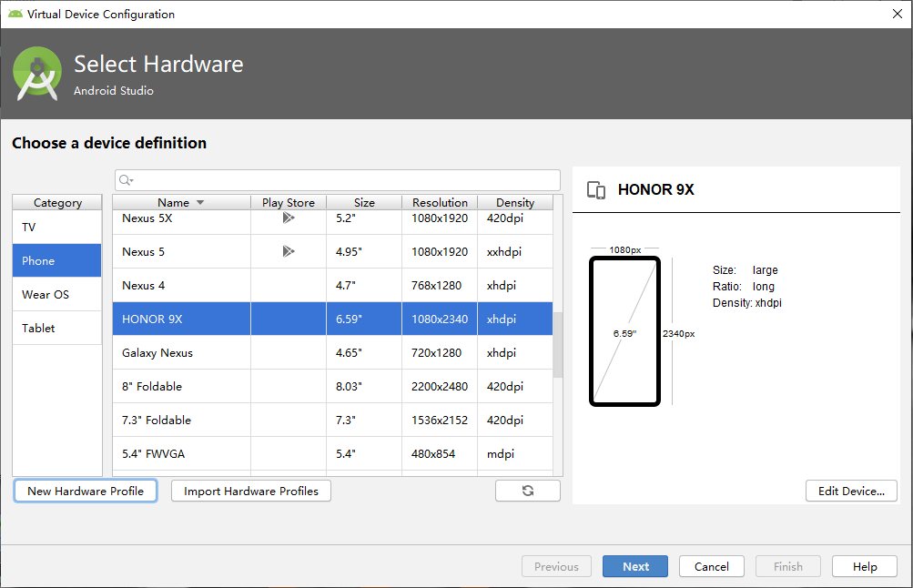
Task: Click the 768x1280 resolution cell
Action: click(x=440, y=285)
